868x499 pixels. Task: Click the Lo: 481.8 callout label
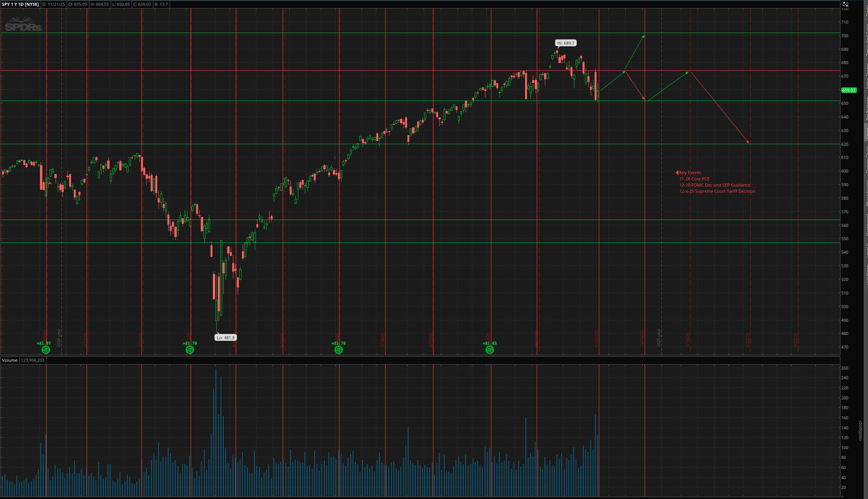225,337
